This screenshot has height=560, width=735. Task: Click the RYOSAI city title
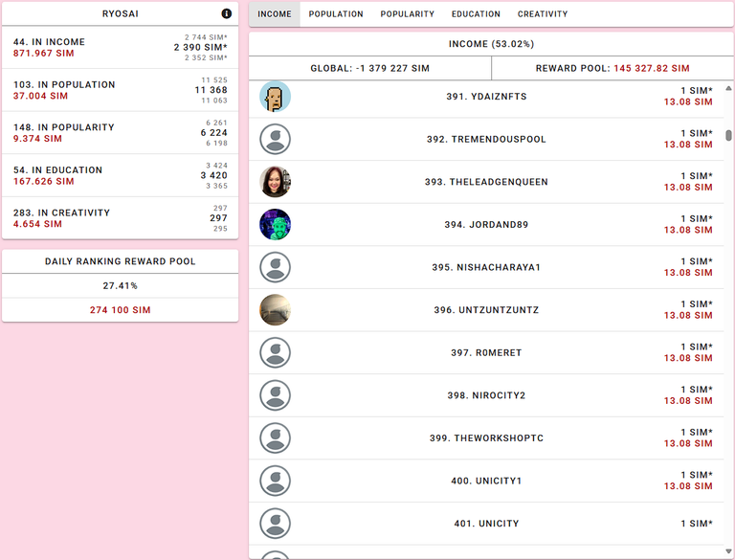click(x=120, y=13)
